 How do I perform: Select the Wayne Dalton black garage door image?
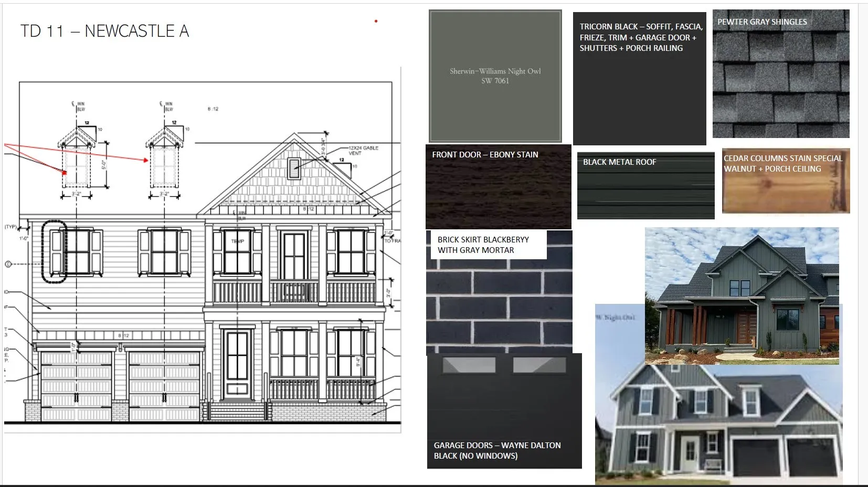coord(504,399)
